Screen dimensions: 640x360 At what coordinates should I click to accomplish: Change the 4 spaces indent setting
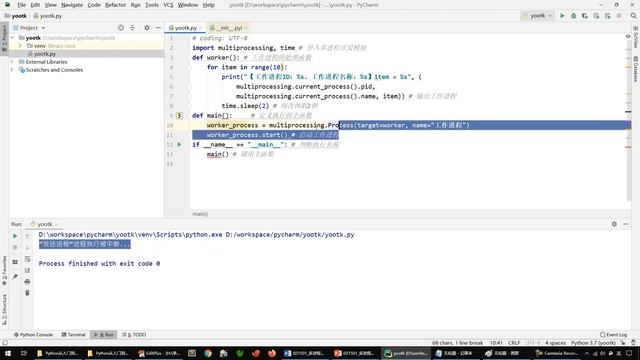click(x=556, y=343)
